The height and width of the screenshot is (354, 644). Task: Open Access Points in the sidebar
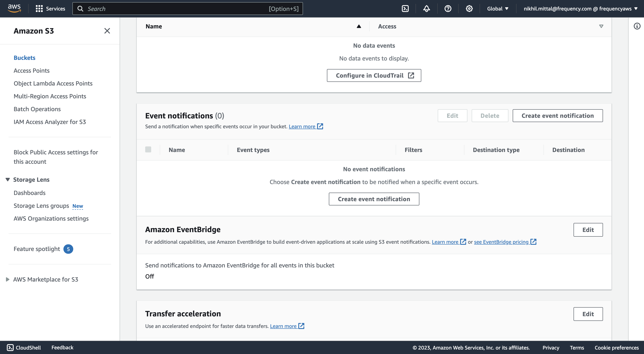pos(32,71)
